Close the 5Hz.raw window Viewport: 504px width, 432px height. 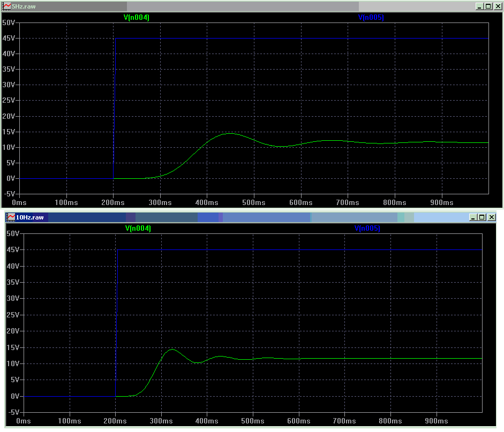click(x=498, y=6)
